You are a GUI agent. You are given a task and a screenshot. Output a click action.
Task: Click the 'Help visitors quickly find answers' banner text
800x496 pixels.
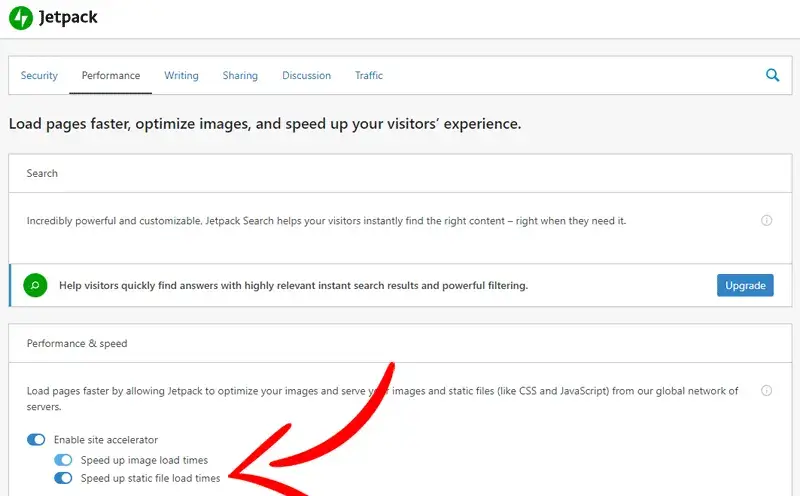(293, 286)
